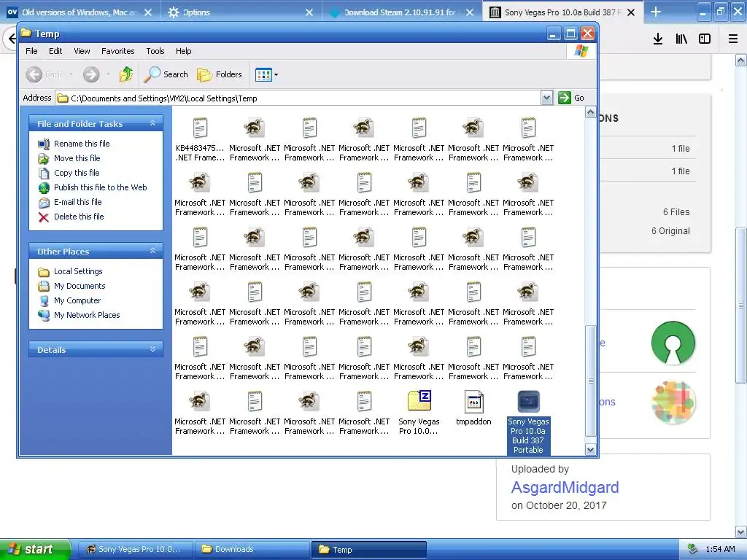Click the Back navigation button
Viewport: 747px width, 560px height.
click(x=44, y=74)
